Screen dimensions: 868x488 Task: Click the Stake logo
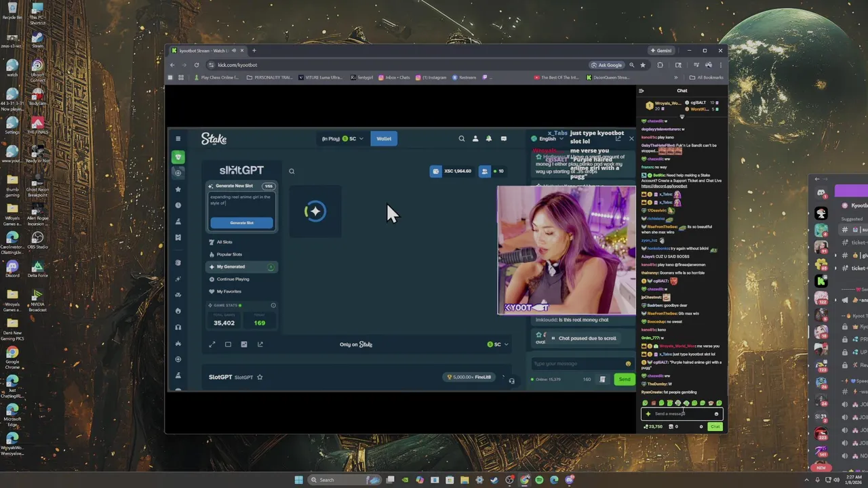[x=214, y=139]
